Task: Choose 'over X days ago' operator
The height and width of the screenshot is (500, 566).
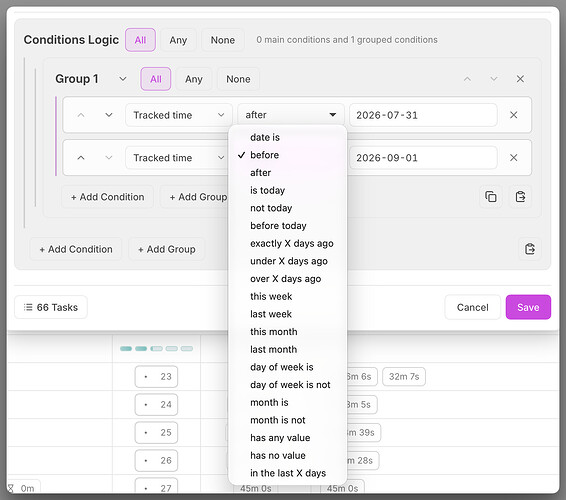Action: pyautogui.click(x=288, y=279)
